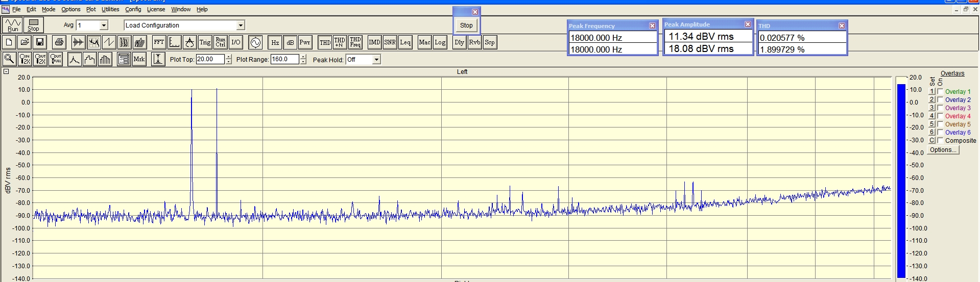Turn on the Overlay 4 checkbox
Screen dimensions: 980x282
click(940, 116)
